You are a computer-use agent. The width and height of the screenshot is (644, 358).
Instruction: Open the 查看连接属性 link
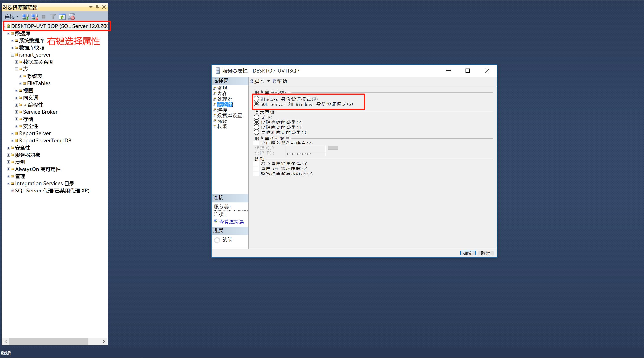(x=231, y=222)
